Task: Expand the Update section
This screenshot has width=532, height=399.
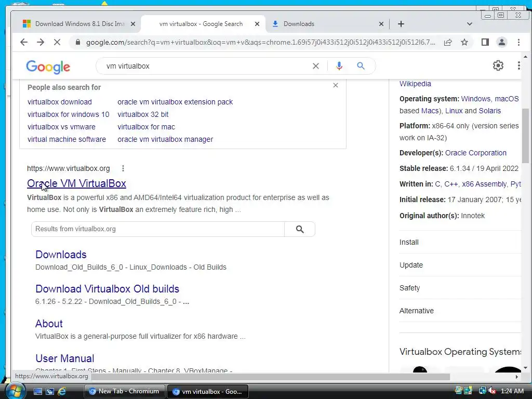Action: (460, 265)
